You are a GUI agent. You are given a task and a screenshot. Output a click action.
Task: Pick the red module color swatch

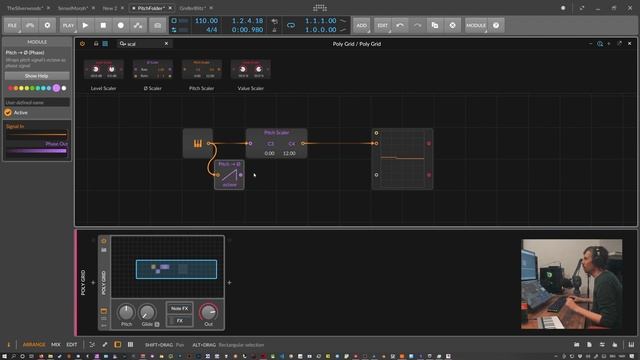click(10, 88)
